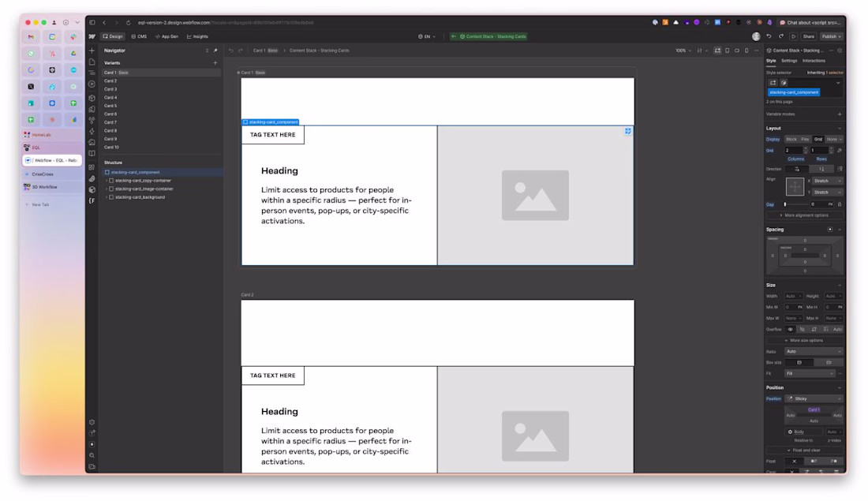
Task: Adjust the Gap slider
Action: [x=795, y=204]
